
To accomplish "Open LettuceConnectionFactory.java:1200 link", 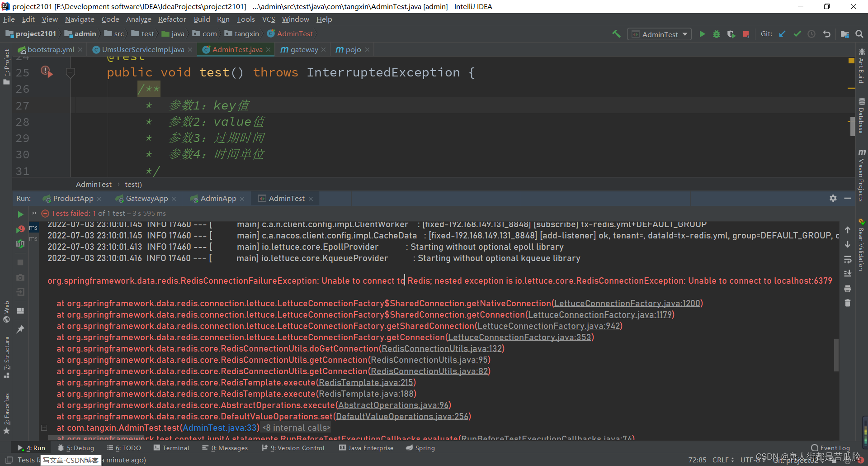I will click(x=627, y=304).
